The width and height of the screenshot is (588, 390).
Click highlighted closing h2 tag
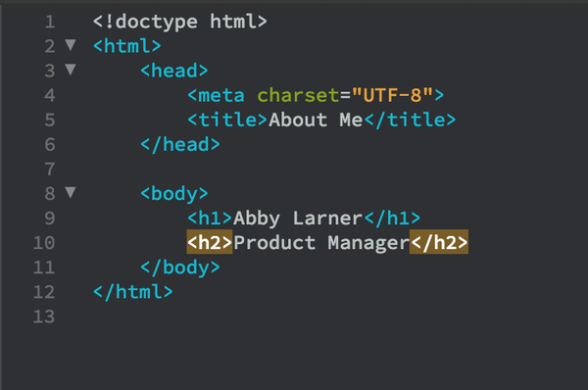point(439,242)
